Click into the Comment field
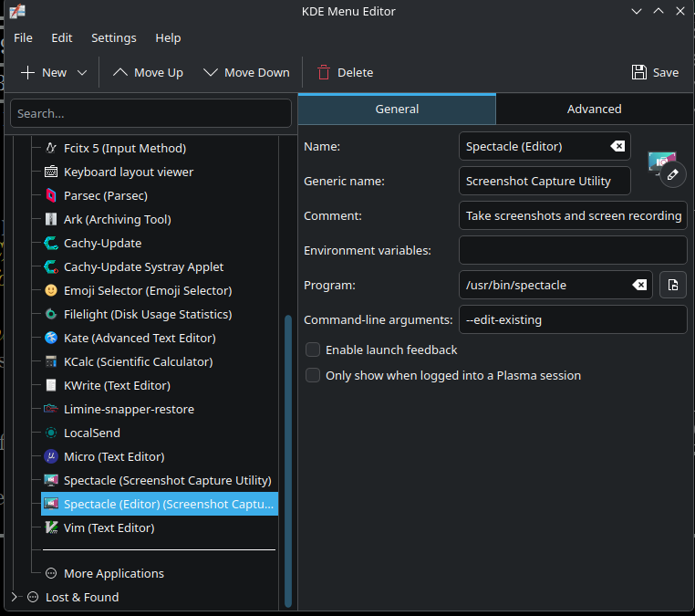This screenshot has width=695, height=616. tap(573, 215)
